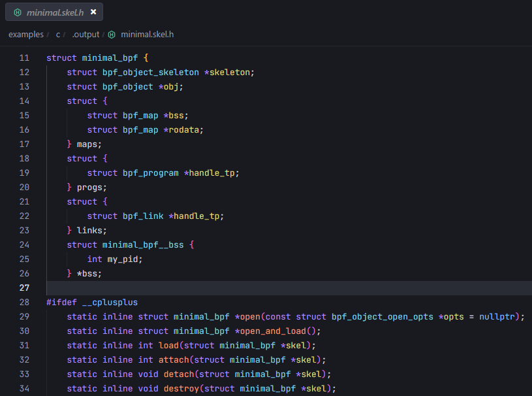Click 'nullptr' on line 29

(497, 316)
